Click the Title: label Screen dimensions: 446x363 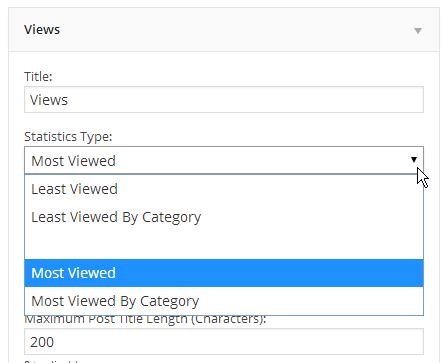pyautogui.click(x=38, y=77)
